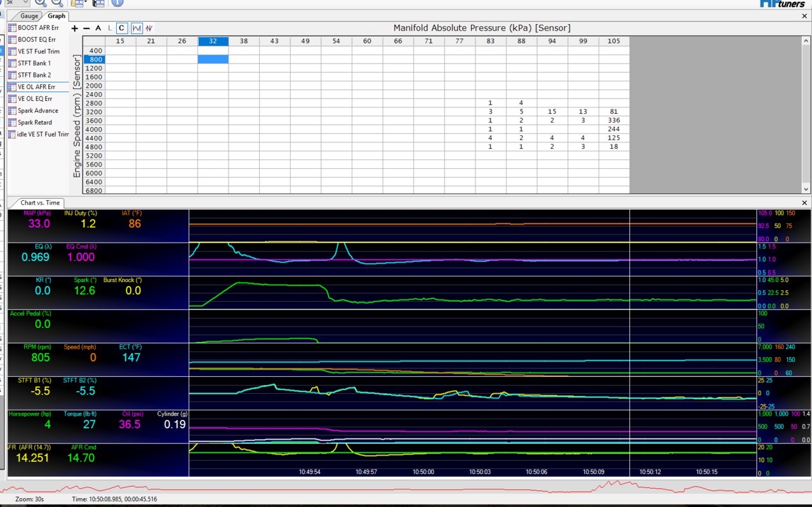Click the table icon next to VE OL EQ Err

tap(12, 98)
